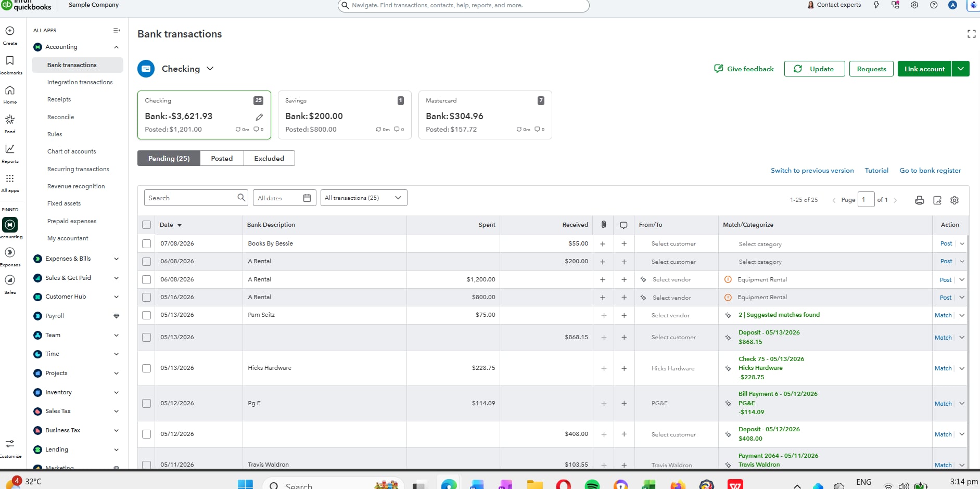Check the A Rental $1,200.00 row
Screen dimensions: 980x489
click(147, 280)
